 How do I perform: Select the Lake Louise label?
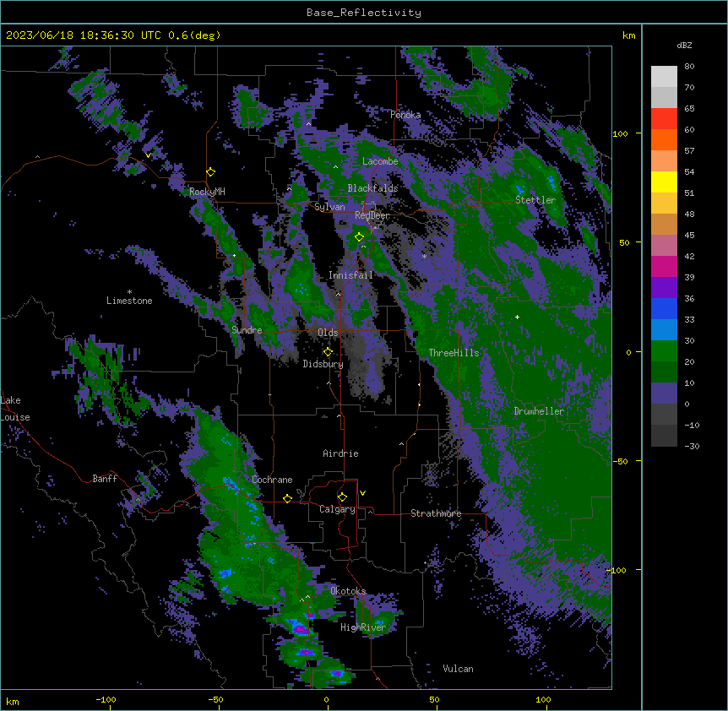pyautogui.click(x=14, y=409)
